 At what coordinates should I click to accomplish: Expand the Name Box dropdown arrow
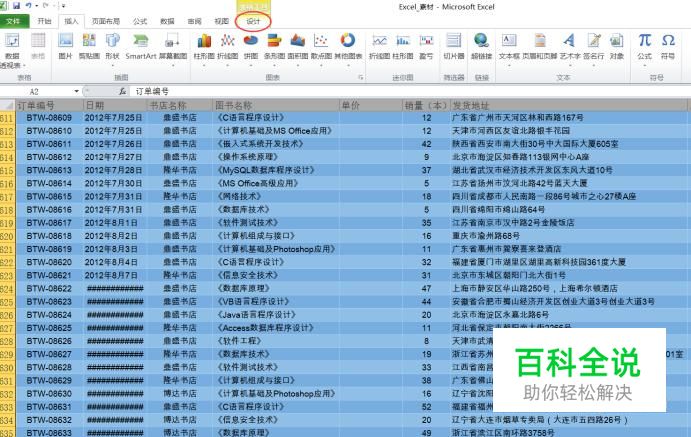coord(76,91)
